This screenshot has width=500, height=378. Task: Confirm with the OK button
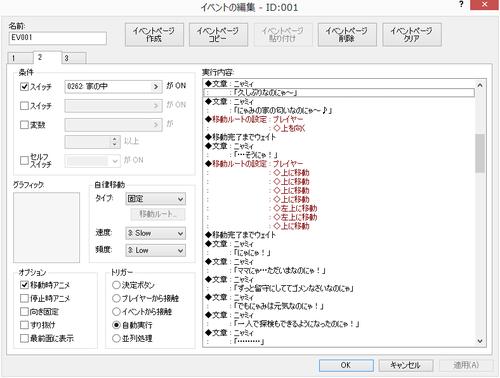[x=346, y=365]
